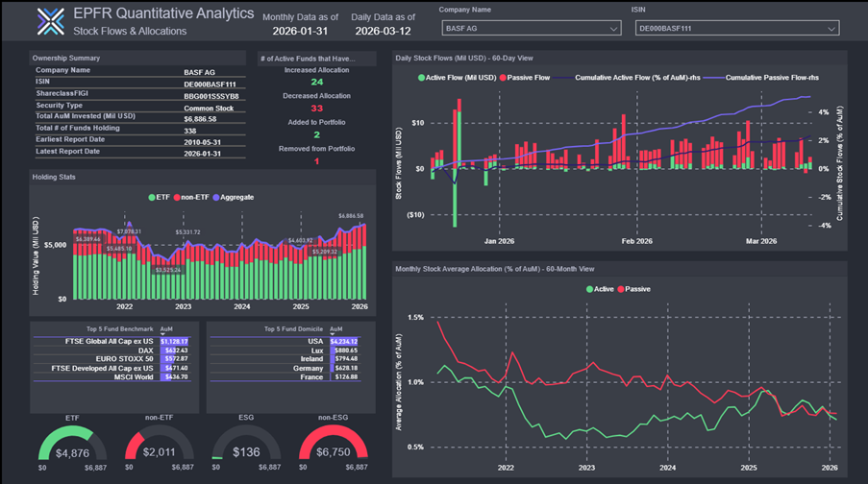Click Passive legend in Monthly Allocation chart
Viewport: 868px width, 484px height.
[635, 288]
